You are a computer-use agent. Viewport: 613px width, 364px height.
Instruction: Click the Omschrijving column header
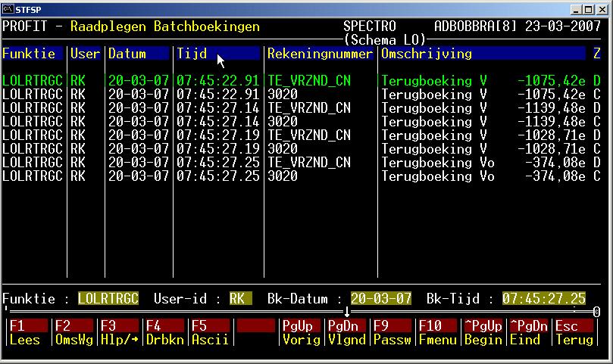[483, 54]
